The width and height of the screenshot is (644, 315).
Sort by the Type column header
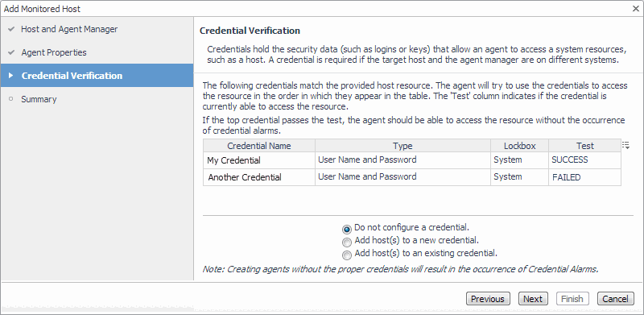coord(402,146)
